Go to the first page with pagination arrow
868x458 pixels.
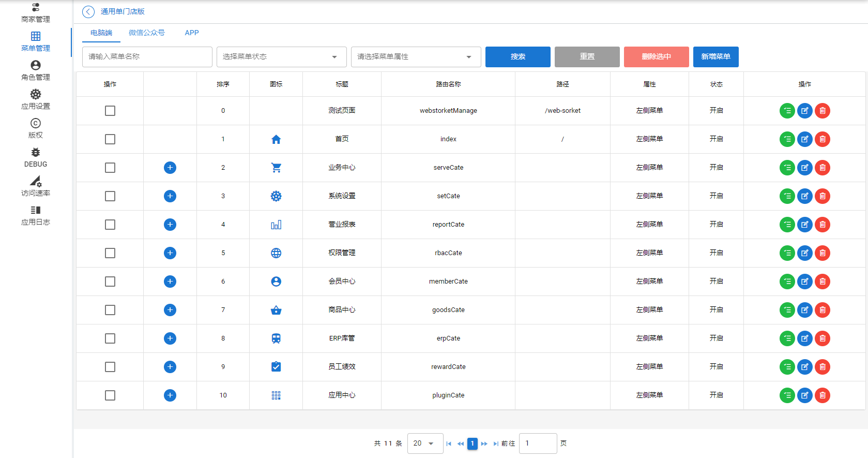pos(449,444)
